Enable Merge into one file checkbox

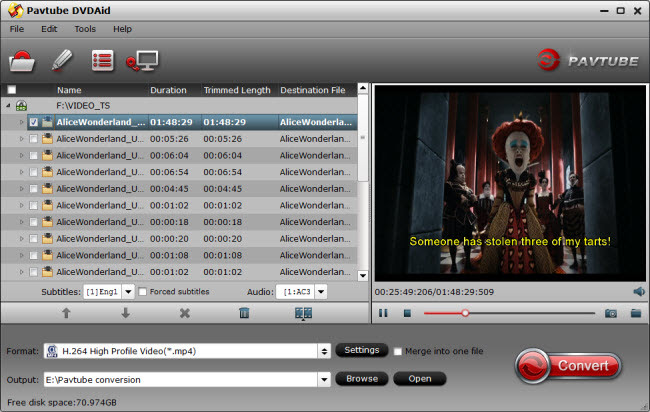398,351
